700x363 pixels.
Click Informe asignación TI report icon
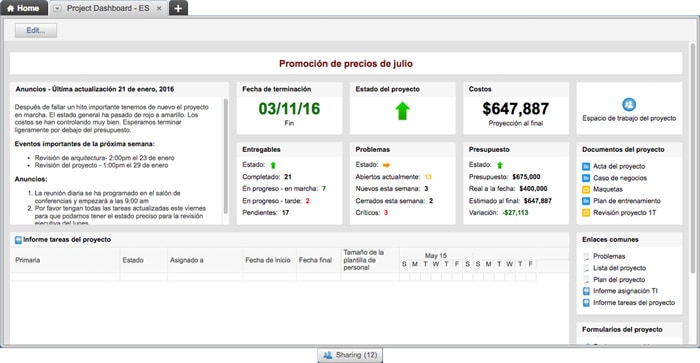(x=586, y=292)
